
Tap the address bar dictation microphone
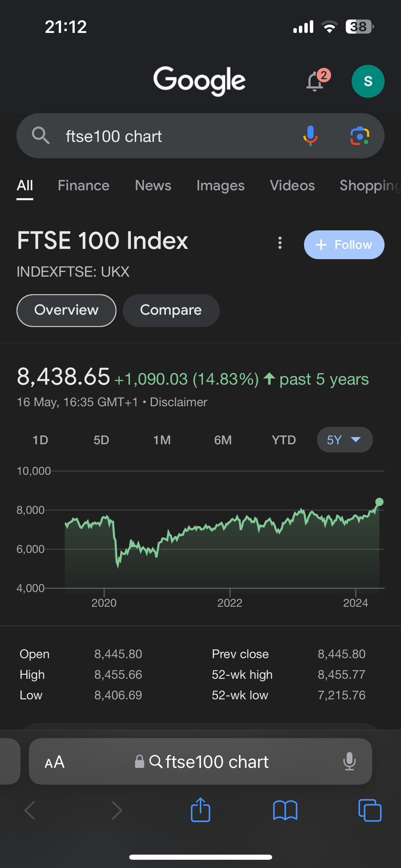tap(349, 762)
